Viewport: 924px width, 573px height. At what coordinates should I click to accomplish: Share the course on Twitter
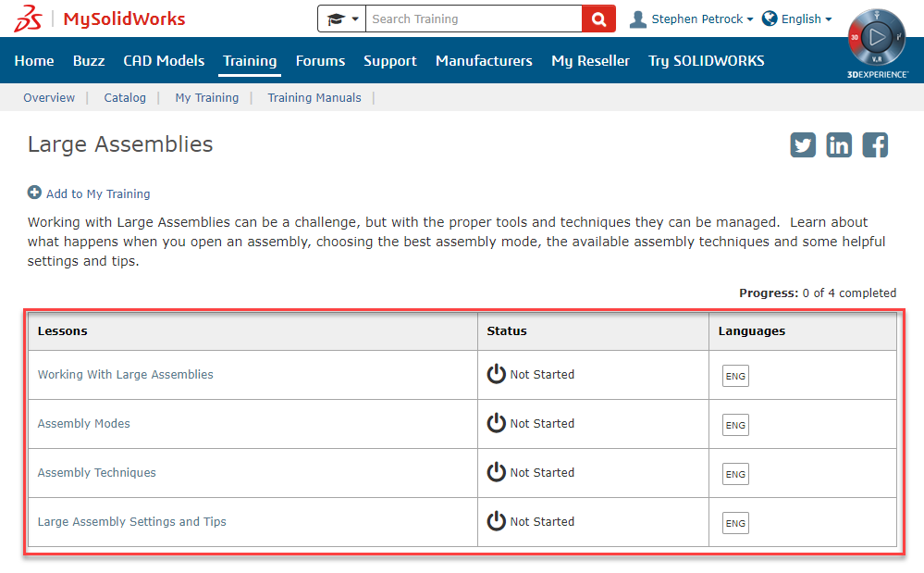[803, 145]
